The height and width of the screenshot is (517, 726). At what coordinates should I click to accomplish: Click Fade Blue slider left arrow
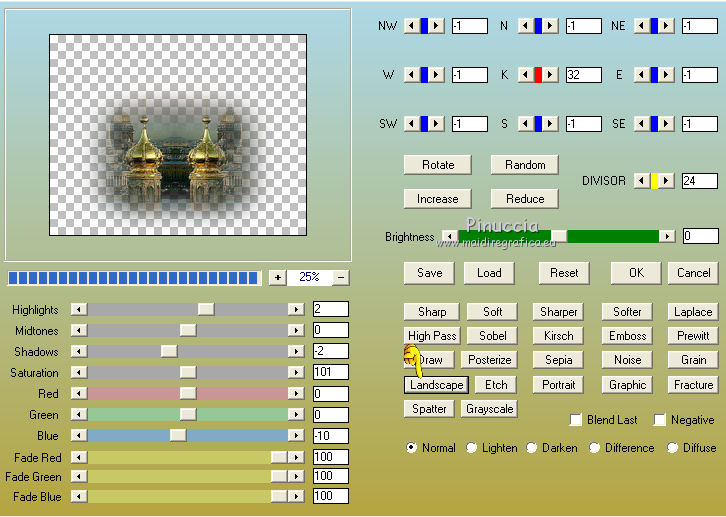(x=79, y=497)
